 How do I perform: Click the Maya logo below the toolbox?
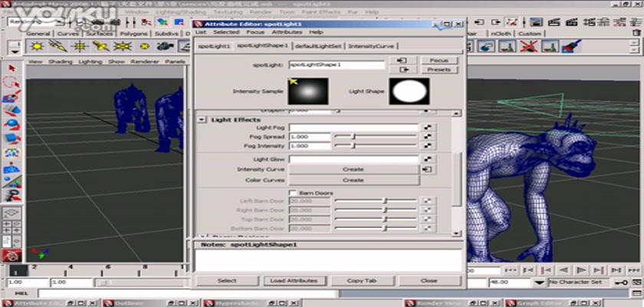point(12,256)
